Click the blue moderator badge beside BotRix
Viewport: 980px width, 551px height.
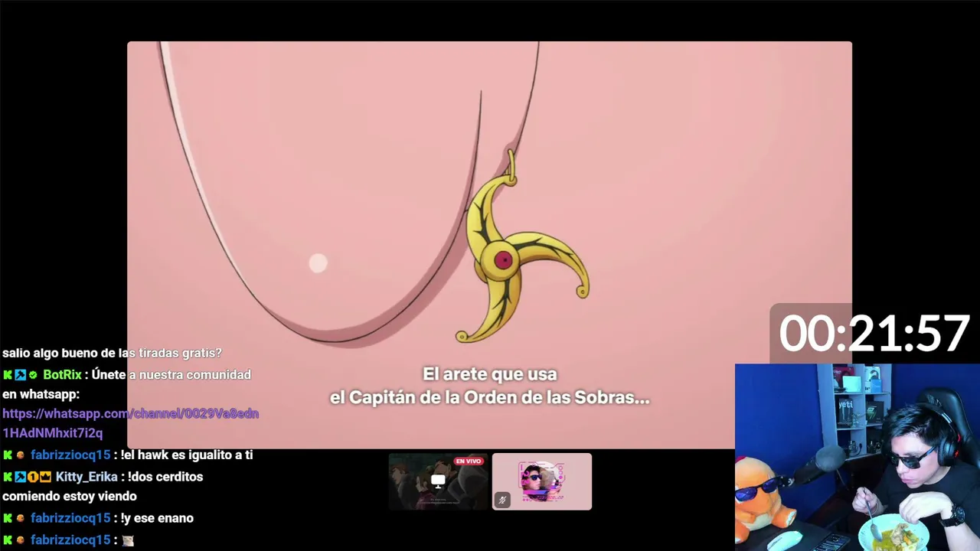21,375
